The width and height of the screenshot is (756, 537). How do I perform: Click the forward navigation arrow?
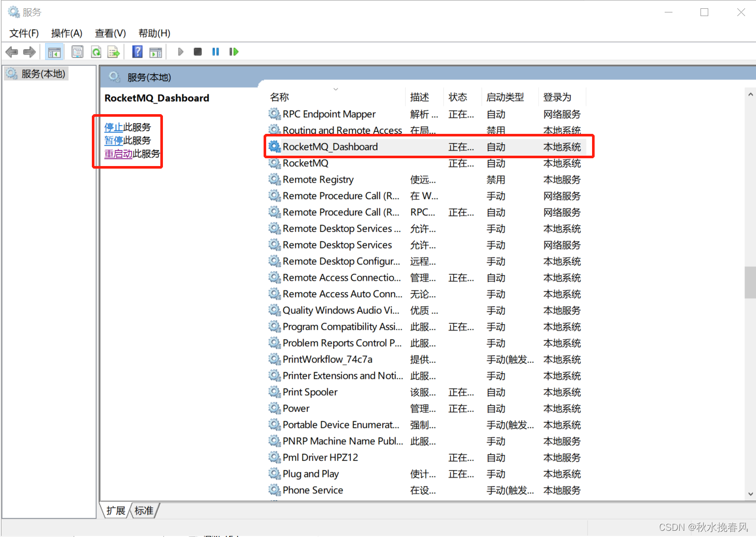[29, 51]
